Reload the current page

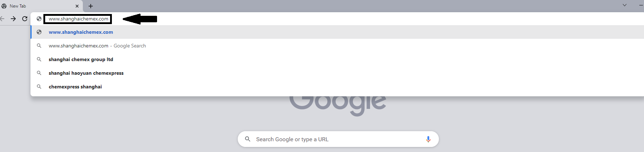tap(25, 19)
